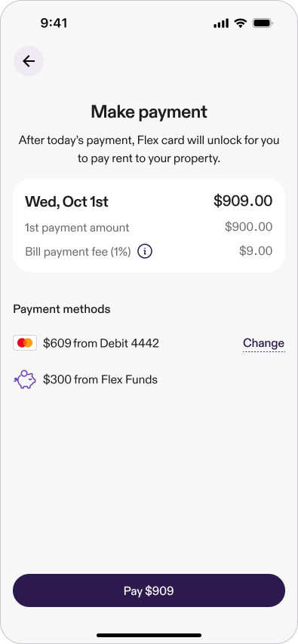Tap the 1st payment amount label
Screen dimensions: 298x644
click(x=77, y=228)
